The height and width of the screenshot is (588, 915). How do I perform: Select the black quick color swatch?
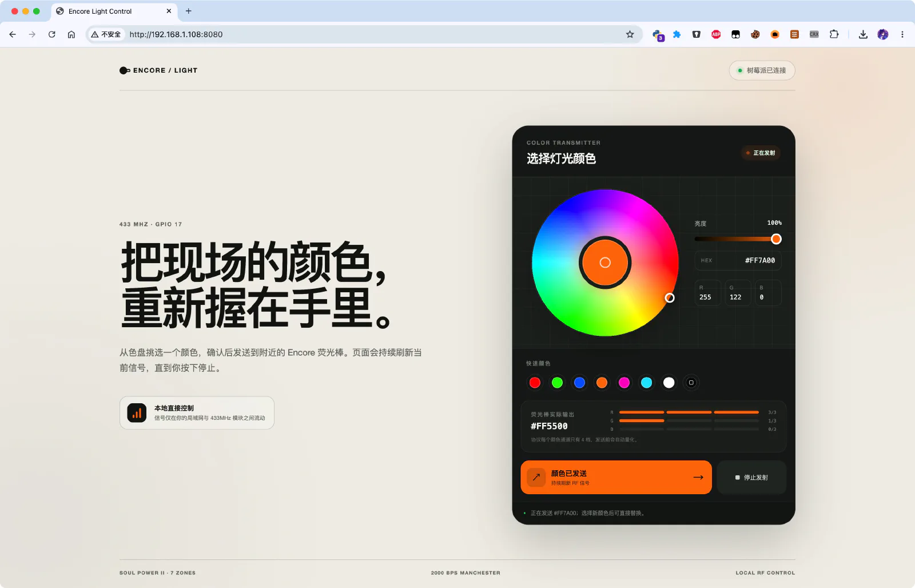point(691,383)
